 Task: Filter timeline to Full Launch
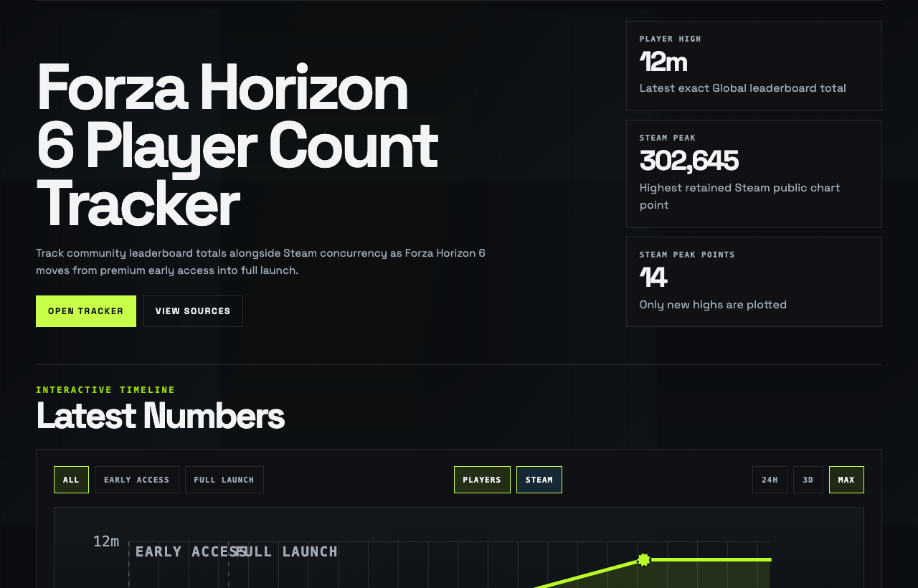click(224, 480)
